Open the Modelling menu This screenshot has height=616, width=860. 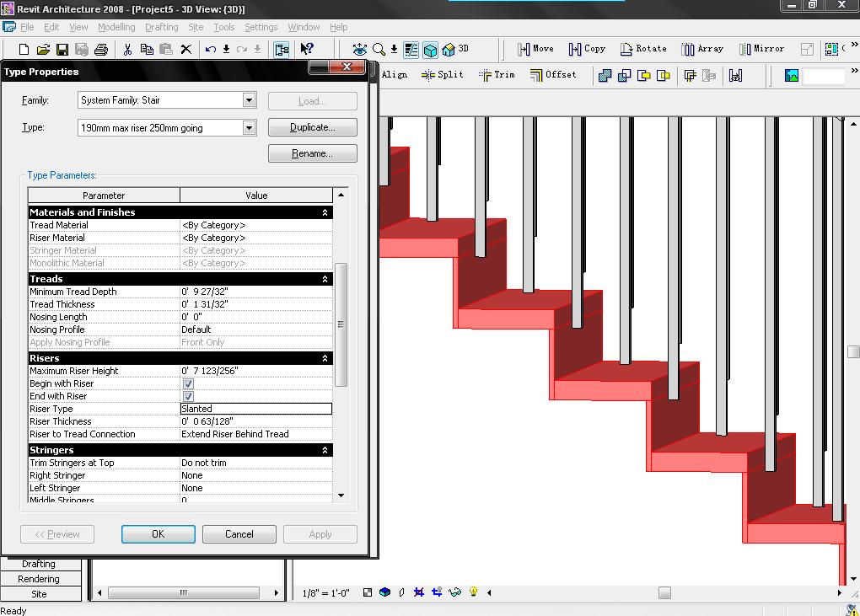(x=116, y=26)
